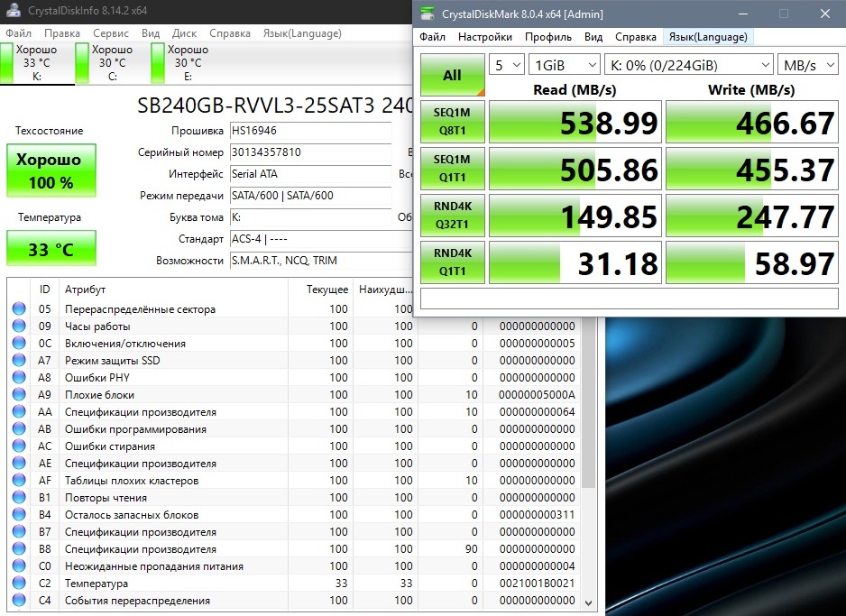Open CrystalDiskMark Справка menu
This screenshot has height=616, width=846.
point(636,37)
